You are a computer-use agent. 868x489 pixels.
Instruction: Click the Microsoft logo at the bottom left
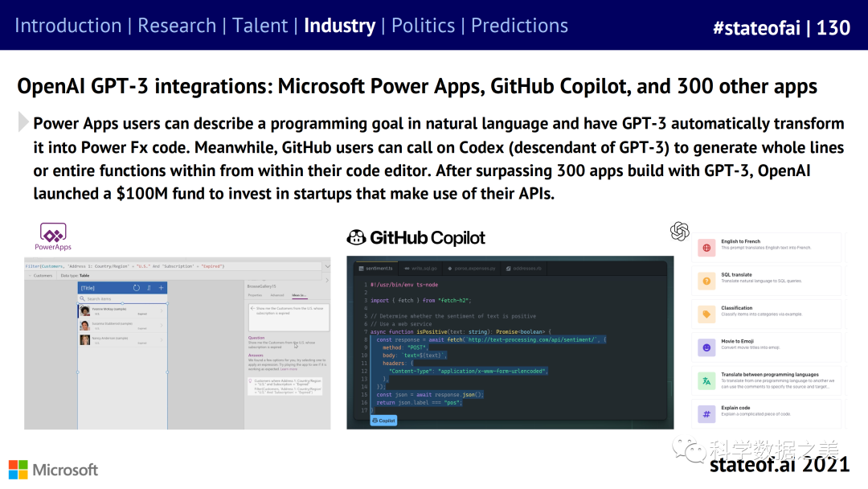[53, 470]
